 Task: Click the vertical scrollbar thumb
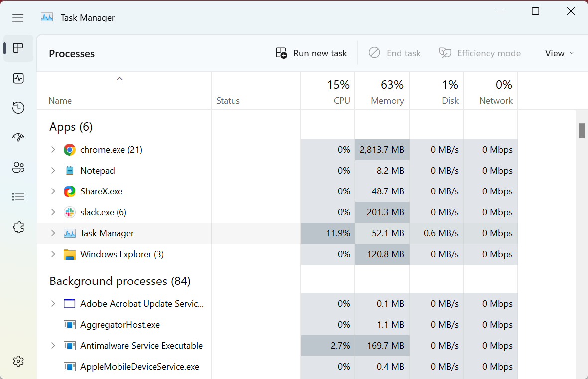(x=582, y=131)
